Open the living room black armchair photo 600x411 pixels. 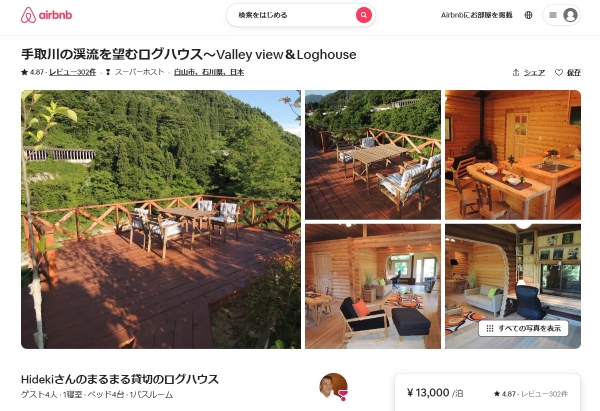tap(373, 286)
